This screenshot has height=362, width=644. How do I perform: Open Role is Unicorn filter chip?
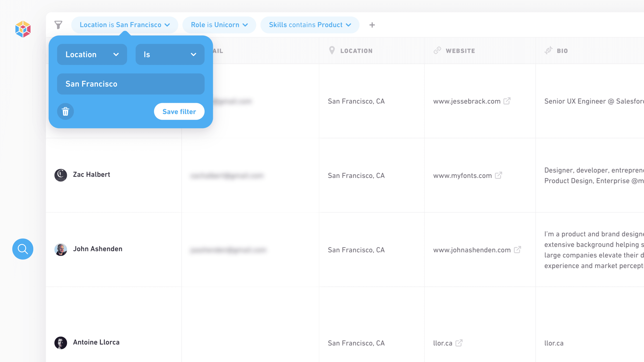(219, 25)
